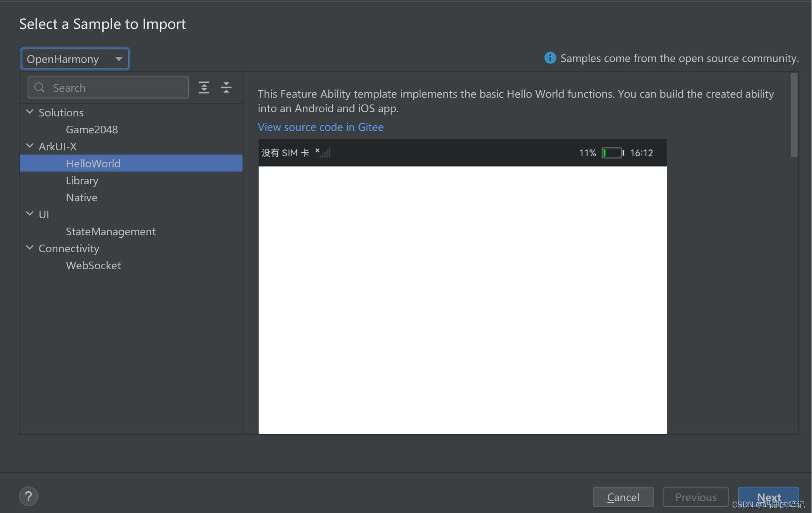
Task: Click the Cancel button
Action: [623, 497]
